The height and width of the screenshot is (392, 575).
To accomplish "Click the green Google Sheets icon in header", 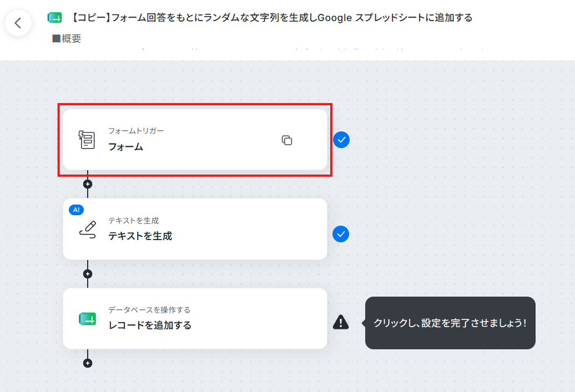I will [x=54, y=18].
